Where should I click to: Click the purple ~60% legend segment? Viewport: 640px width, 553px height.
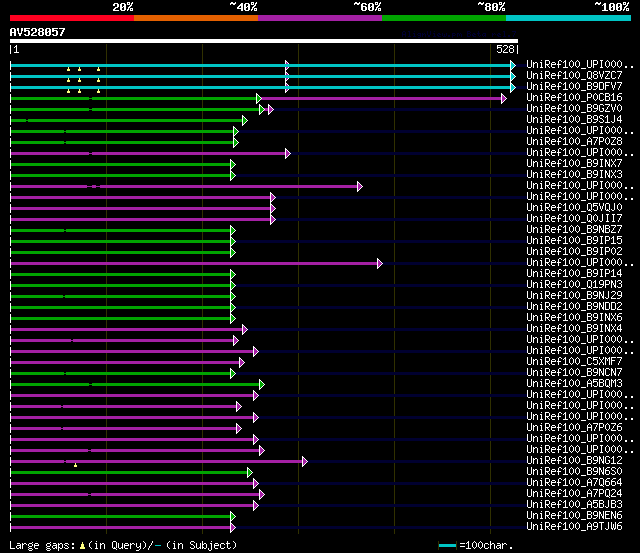coord(320,18)
